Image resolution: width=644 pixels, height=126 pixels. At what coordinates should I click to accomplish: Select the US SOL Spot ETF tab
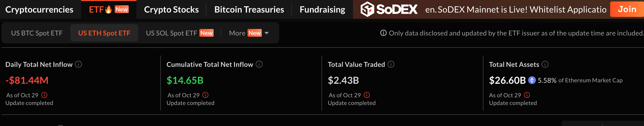[172, 33]
